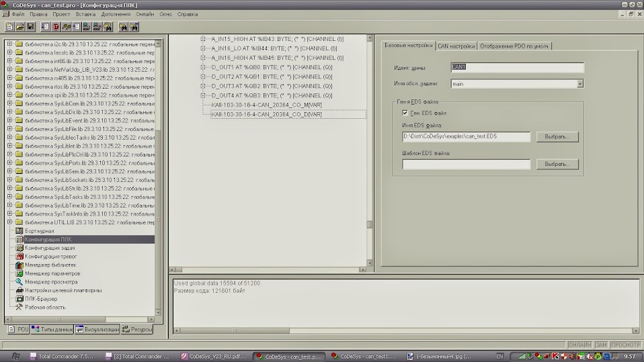644x362 pixels.
Task: Select the Ресурсы tab
Action: [x=137, y=329]
